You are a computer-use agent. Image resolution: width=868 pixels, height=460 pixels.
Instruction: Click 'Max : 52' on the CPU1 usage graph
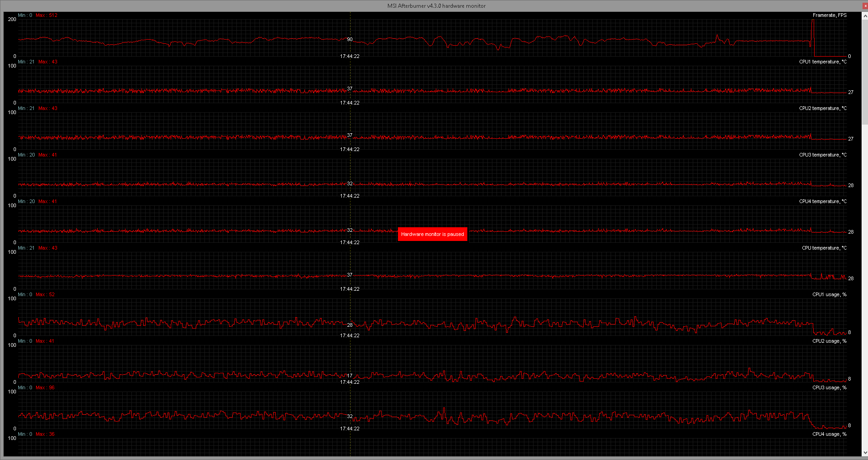click(45, 294)
